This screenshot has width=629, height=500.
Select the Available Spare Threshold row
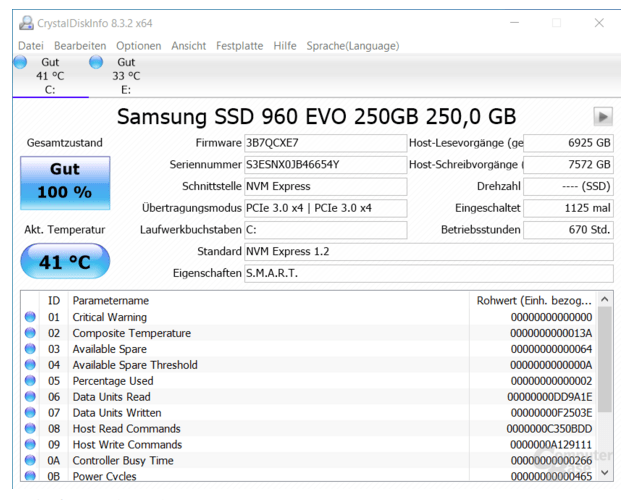[x=309, y=365]
